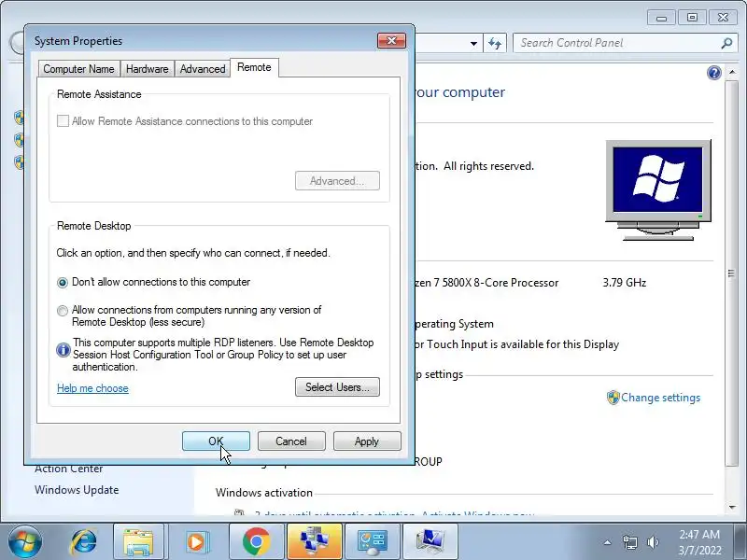
Task: Close the System Properties dialog
Action: tap(391, 40)
